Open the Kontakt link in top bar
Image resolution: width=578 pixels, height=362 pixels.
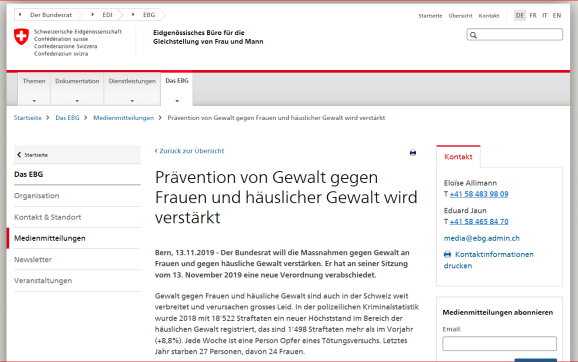(x=489, y=16)
